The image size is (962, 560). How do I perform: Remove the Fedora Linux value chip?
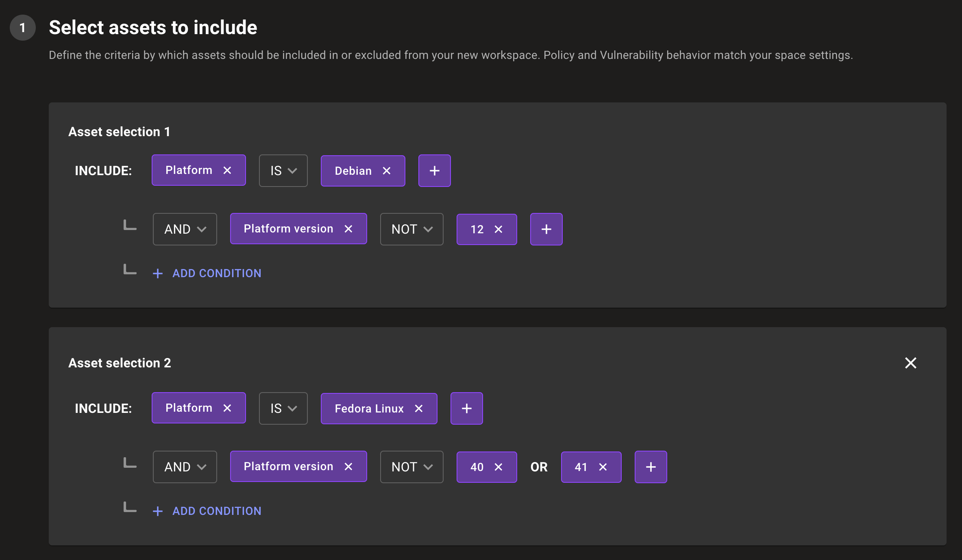419,408
